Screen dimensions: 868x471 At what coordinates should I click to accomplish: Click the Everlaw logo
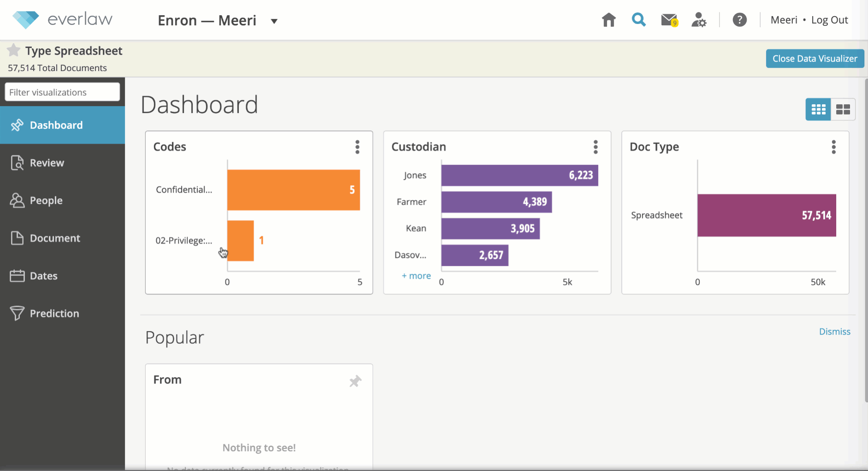pyautogui.click(x=61, y=19)
